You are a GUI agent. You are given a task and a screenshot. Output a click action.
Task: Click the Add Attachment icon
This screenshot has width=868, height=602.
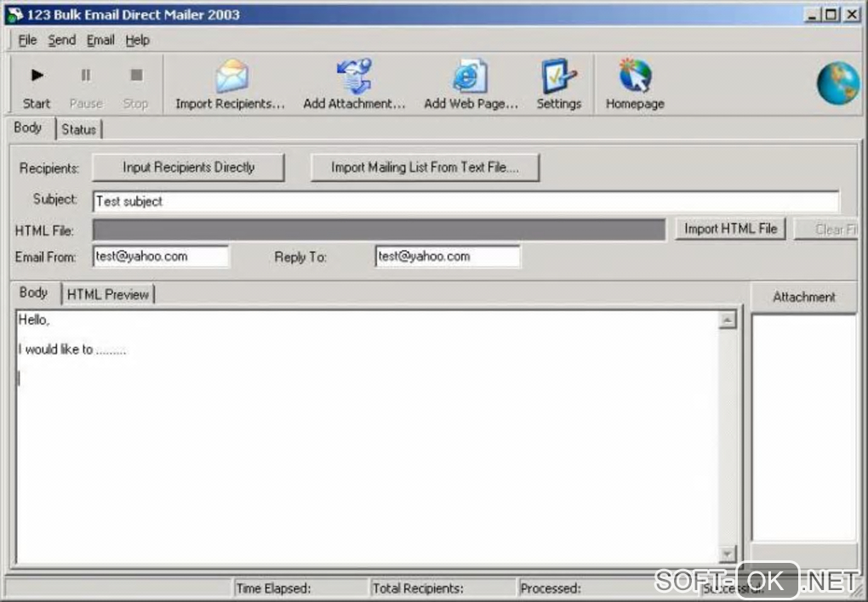pos(354,76)
